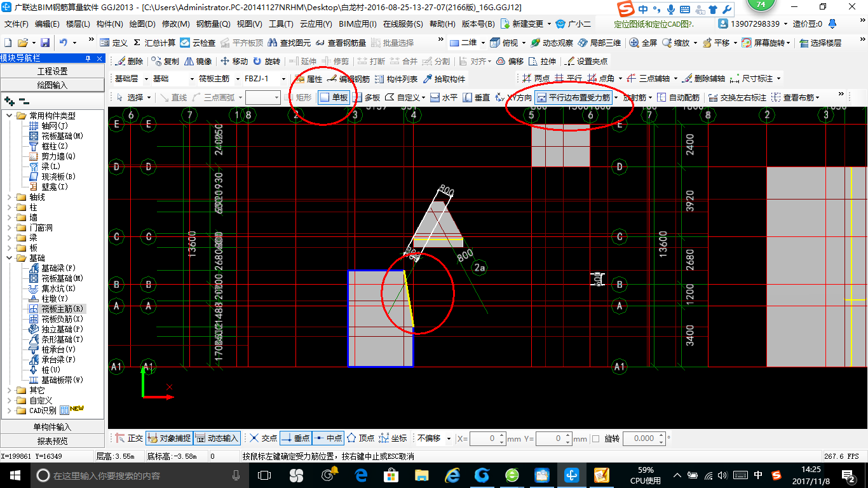This screenshot has width=868, height=488.
Task: Click 自动配筋 auto rebar tool
Action: (x=678, y=97)
